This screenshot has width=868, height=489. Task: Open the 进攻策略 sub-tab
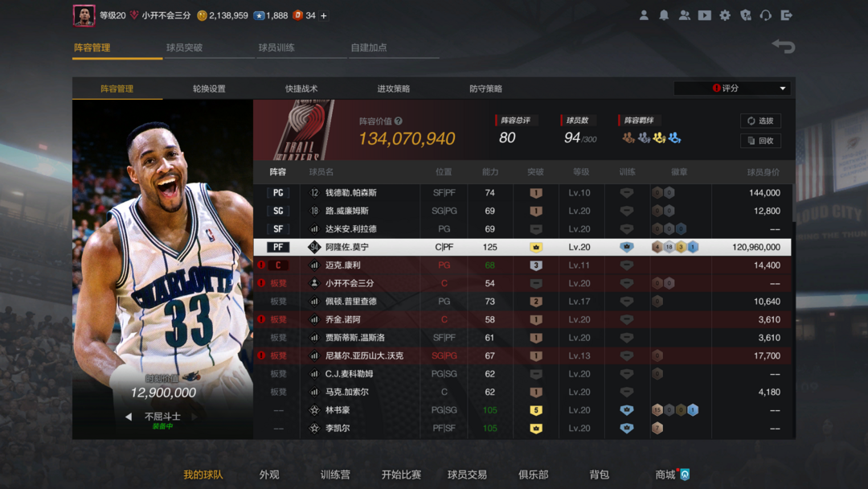pos(394,88)
